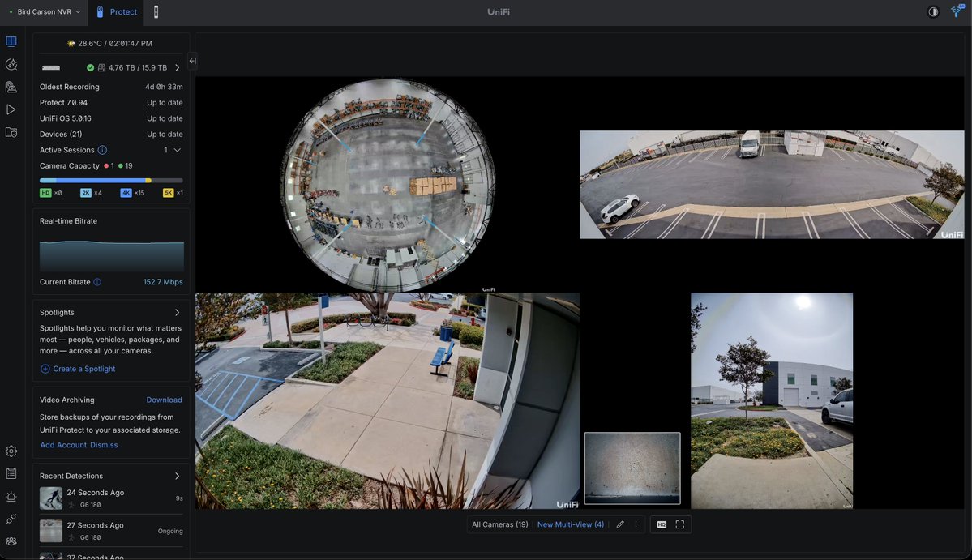Screen dimensions: 972x560
Task: Click the NVR console device image
Action: (51, 67)
